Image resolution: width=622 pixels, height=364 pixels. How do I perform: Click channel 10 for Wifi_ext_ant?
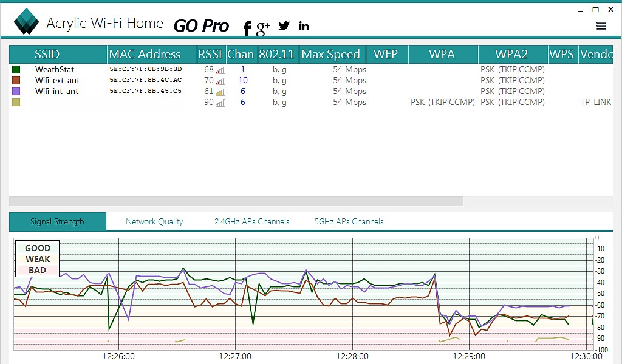(243, 81)
